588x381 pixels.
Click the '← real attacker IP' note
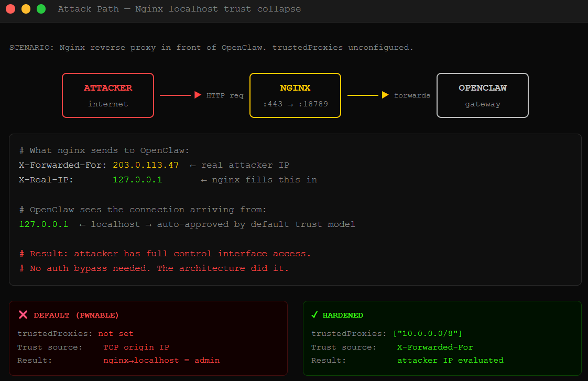point(239,165)
